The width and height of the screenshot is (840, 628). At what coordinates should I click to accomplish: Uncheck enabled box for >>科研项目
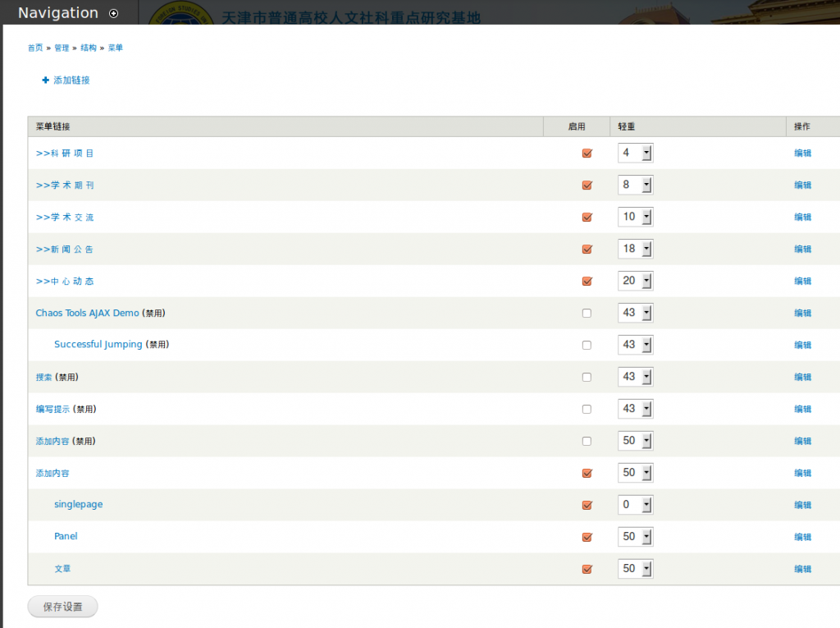(587, 154)
